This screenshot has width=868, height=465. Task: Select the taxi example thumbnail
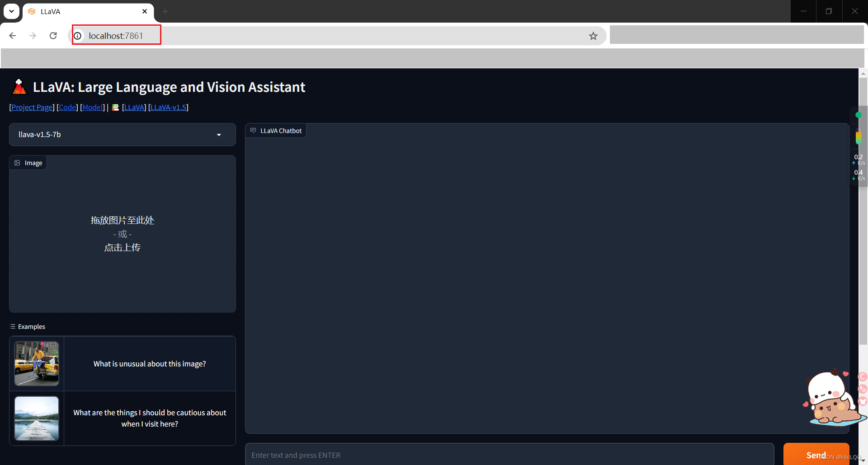pyautogui.click(x=36, y=363)
